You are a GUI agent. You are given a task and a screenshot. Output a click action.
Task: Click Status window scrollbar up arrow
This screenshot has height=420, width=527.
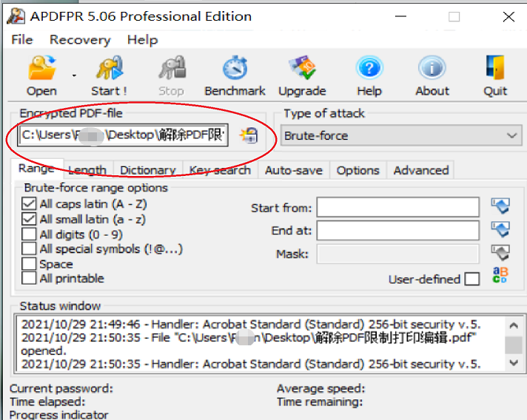[514, 325]
